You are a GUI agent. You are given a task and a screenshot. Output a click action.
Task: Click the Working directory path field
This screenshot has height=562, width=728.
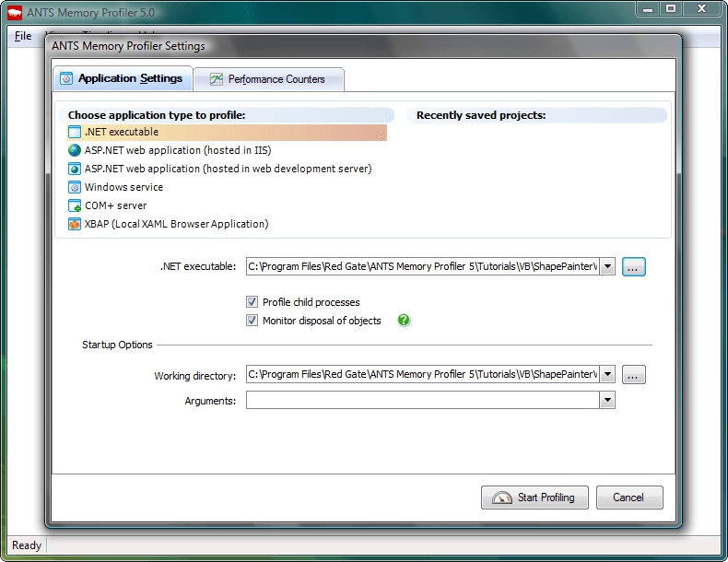coord(422,374)
